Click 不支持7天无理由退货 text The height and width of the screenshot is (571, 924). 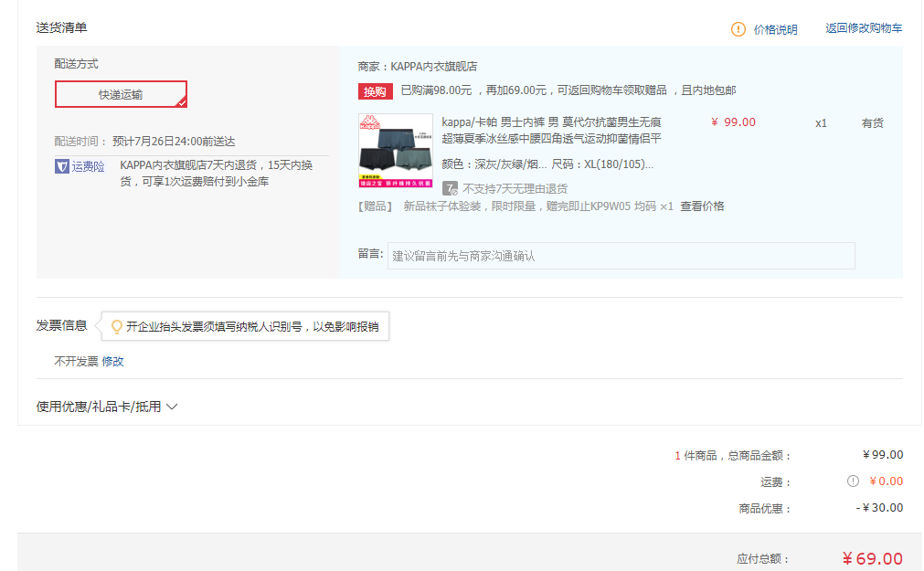click(x=515, y=188)
